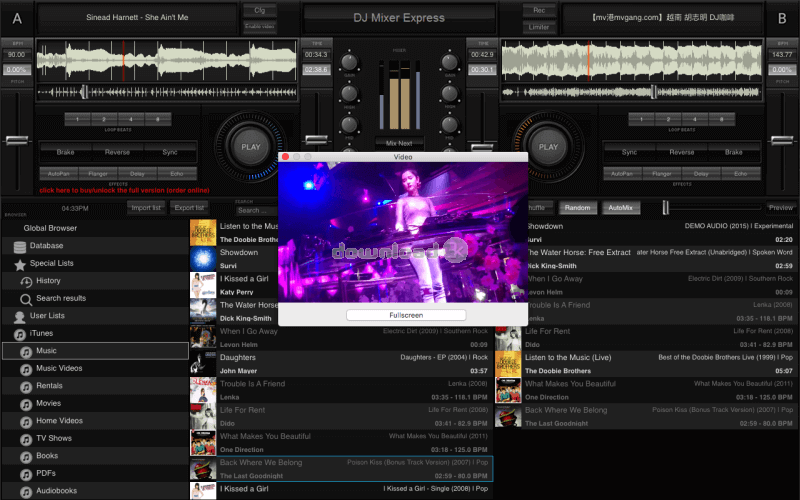Focus the Search field
Image resolution: width=800 pixels, height=500 pixels.
[257, 210]
